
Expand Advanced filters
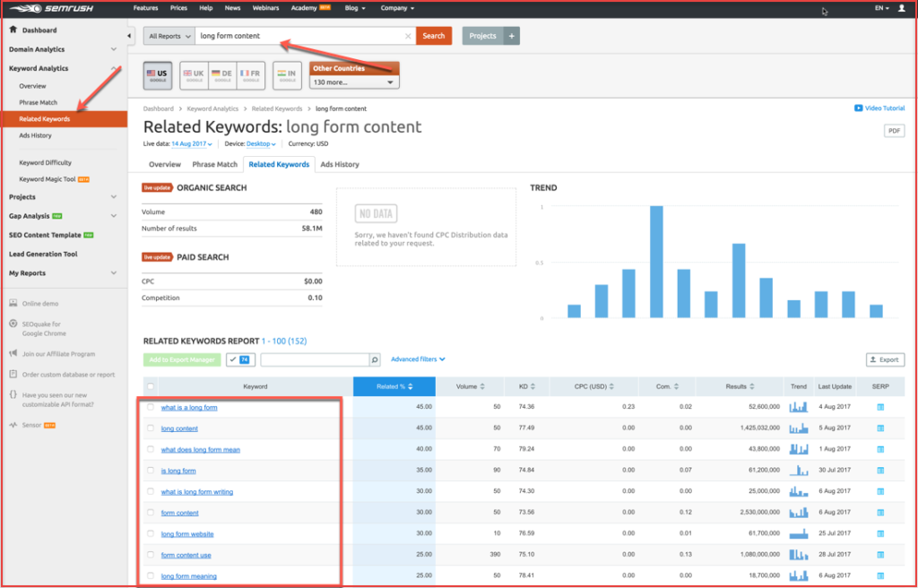point(418,359)
